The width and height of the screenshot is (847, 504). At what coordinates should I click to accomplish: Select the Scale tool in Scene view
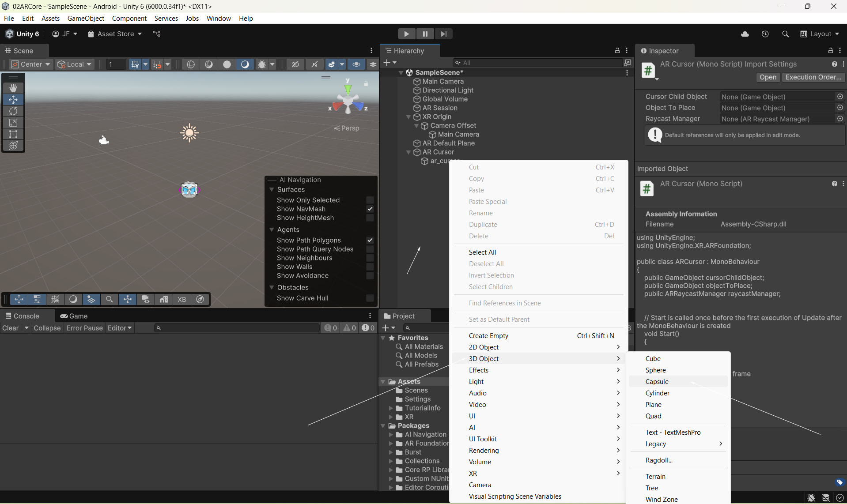pyautogui.click(x=13, y=123)
